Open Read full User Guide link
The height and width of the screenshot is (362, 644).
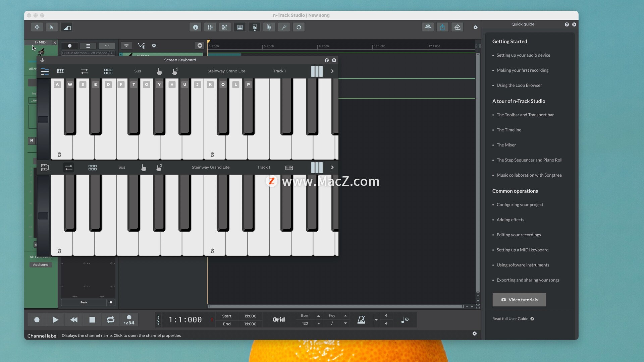click(x=513, y=319)
